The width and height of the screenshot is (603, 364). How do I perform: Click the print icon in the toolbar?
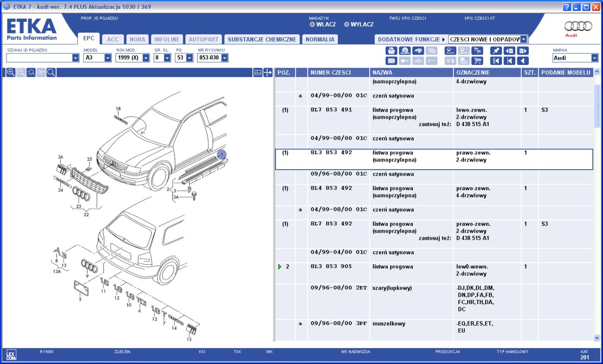[x=391, y=51]
